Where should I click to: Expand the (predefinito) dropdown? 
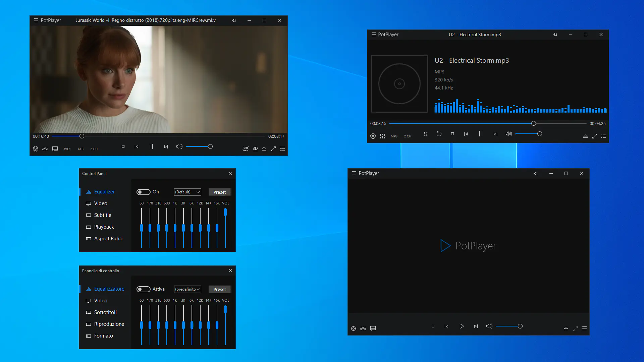[187, 289]
